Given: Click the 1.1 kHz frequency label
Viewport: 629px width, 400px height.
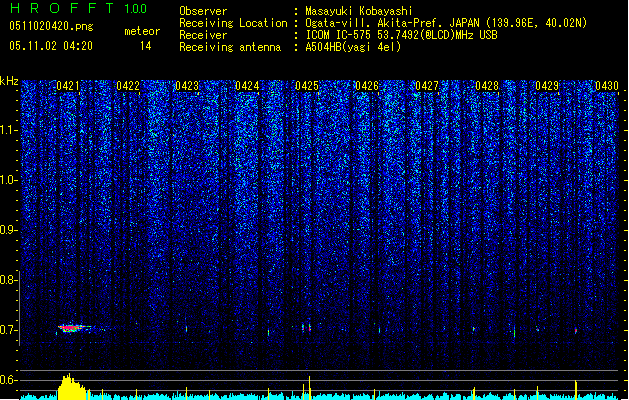Looking at the screenshot, I should pyautogui.click(x=8, y=130).
